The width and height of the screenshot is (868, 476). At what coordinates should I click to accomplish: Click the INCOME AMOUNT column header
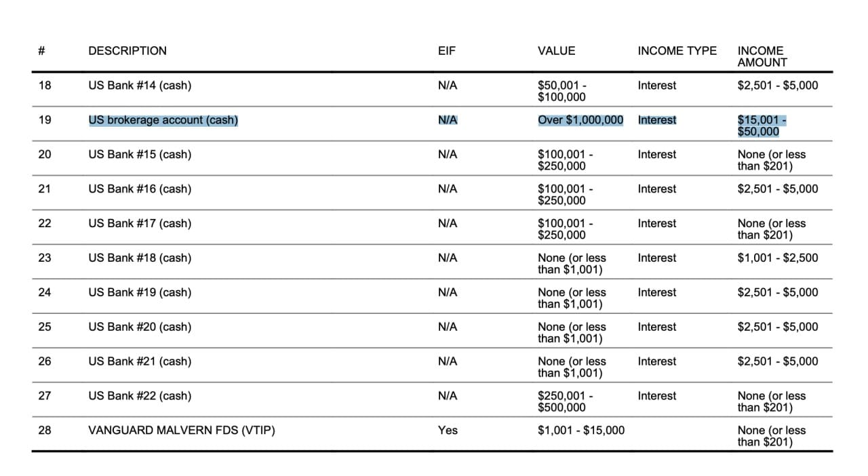click(762, 56)
